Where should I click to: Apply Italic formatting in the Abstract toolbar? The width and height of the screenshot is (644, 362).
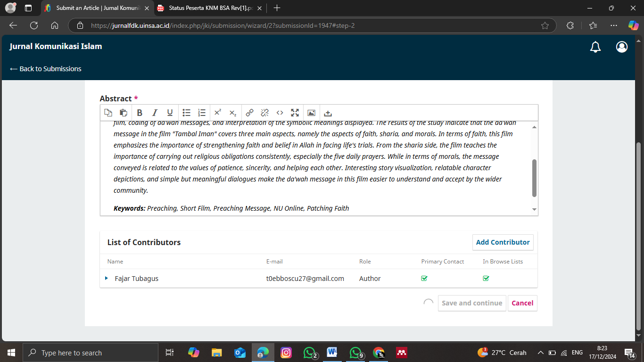point(155,113)
